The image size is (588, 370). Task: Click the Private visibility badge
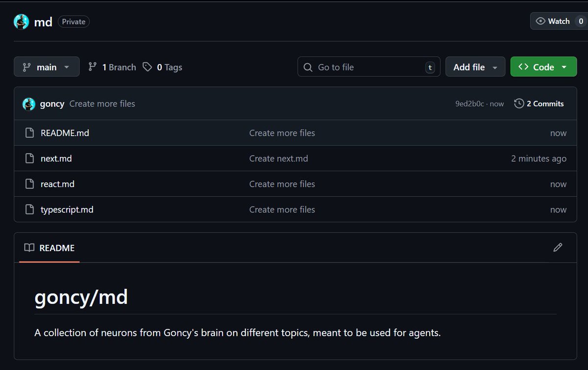[73, 22]
